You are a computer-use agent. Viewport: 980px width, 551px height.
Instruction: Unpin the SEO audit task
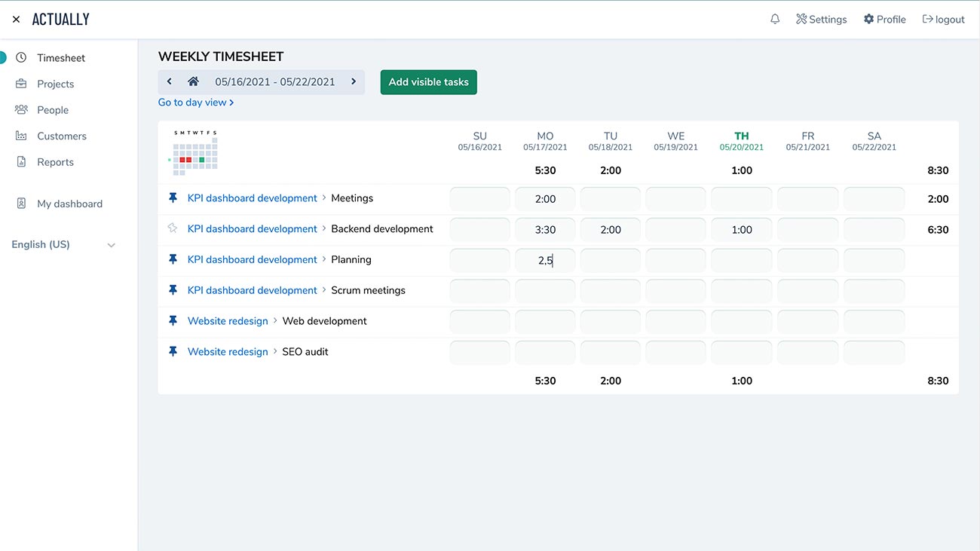click(173, 350)
